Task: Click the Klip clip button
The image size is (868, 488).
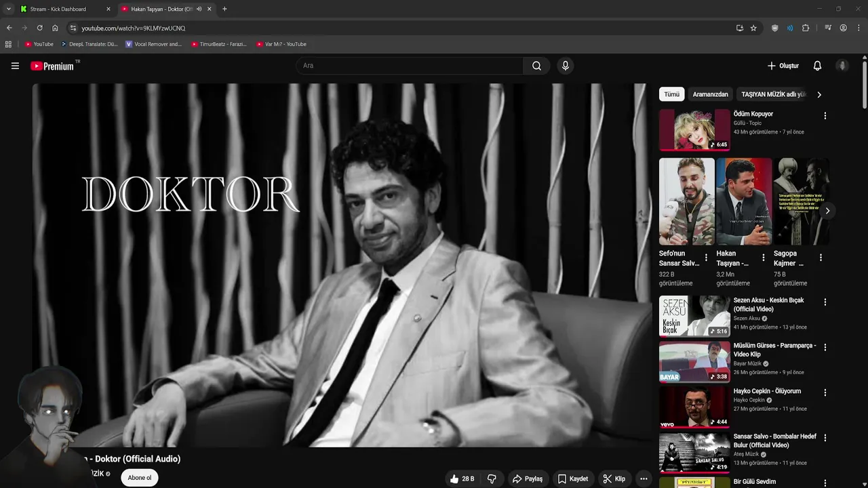Action: (614, 479)
